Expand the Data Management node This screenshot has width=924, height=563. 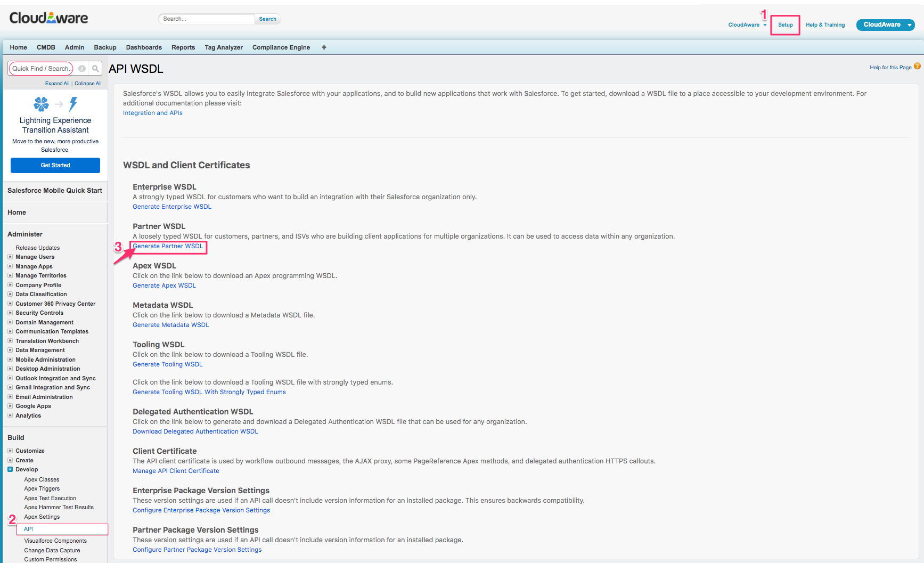(x=10, y=350)
